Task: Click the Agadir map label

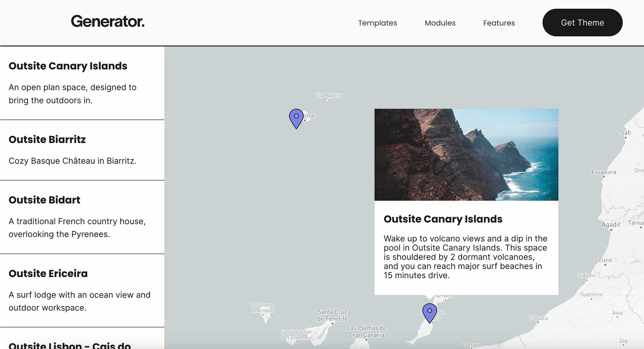Action: [x=611, y=224]
